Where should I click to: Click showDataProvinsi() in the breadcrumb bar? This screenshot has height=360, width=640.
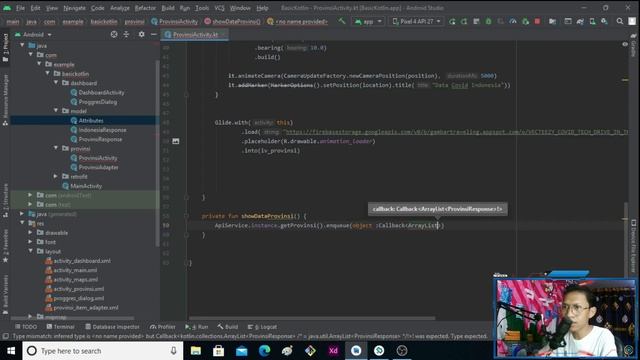(236, 21)
